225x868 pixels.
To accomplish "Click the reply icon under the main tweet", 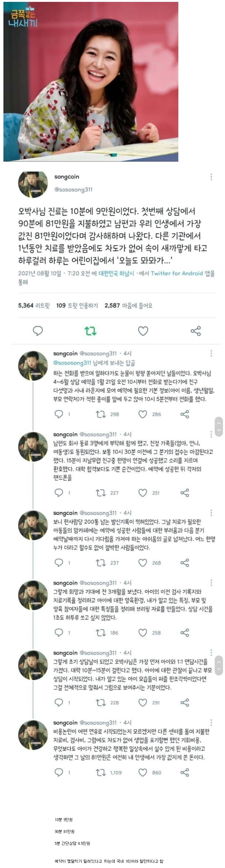I will [38, 331].
